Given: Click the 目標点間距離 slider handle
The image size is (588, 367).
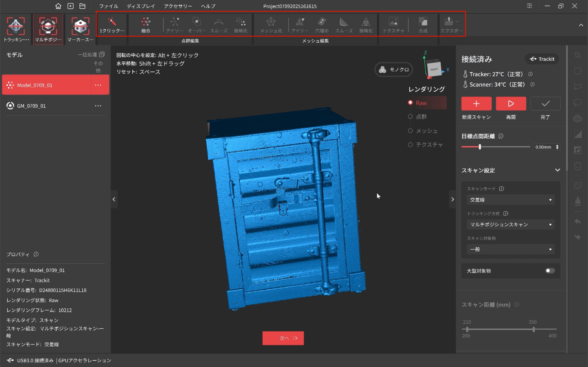Looking at the screenshot, I should point(480,147).
